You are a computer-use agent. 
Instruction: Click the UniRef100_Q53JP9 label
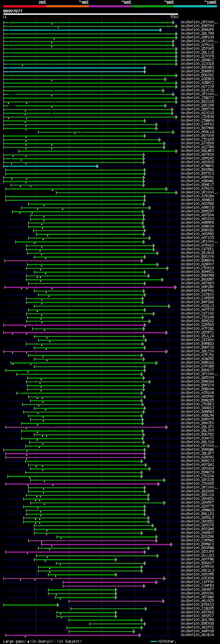[197, 552]
